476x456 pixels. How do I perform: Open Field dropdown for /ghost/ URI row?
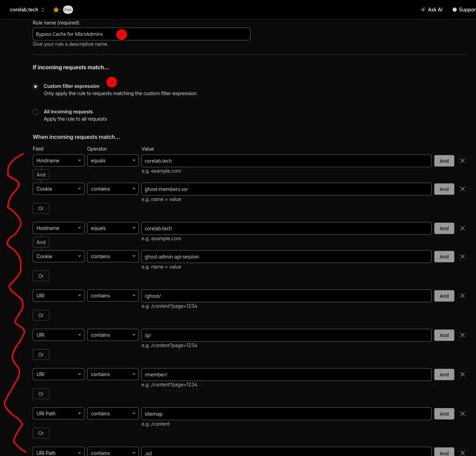(x=59, y=296)
